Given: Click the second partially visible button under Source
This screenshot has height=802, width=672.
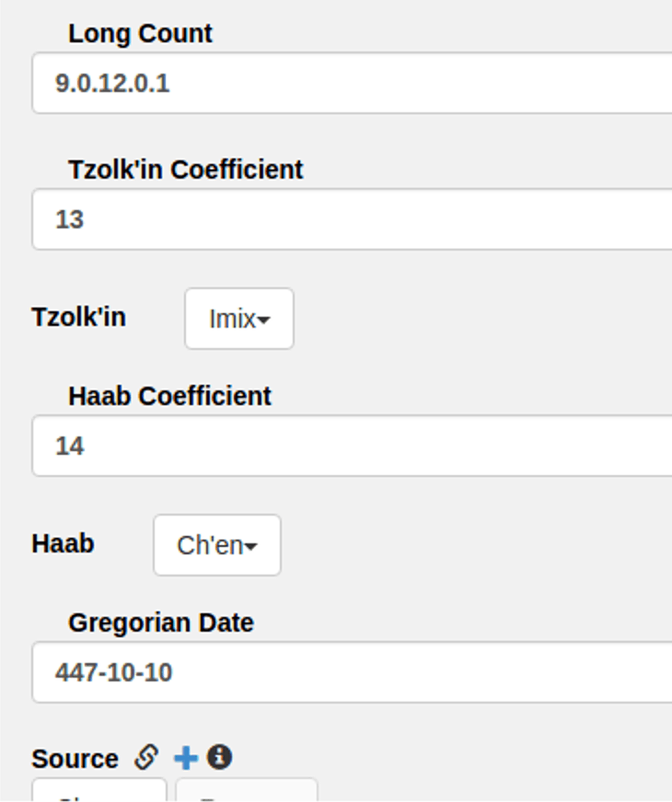Looking at the screenshot, I should 247,790.
